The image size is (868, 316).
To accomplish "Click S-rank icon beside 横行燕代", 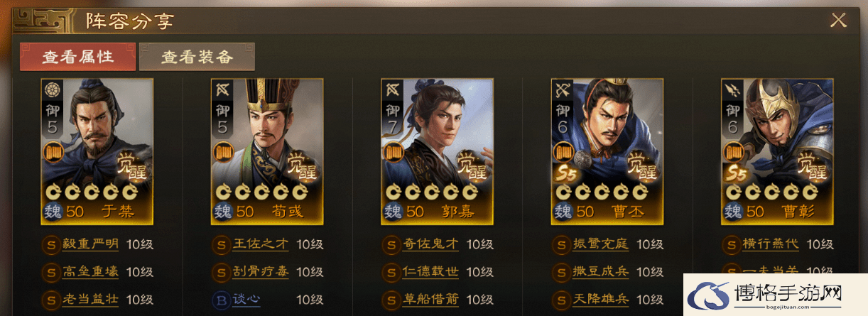I will click(732, 245).
